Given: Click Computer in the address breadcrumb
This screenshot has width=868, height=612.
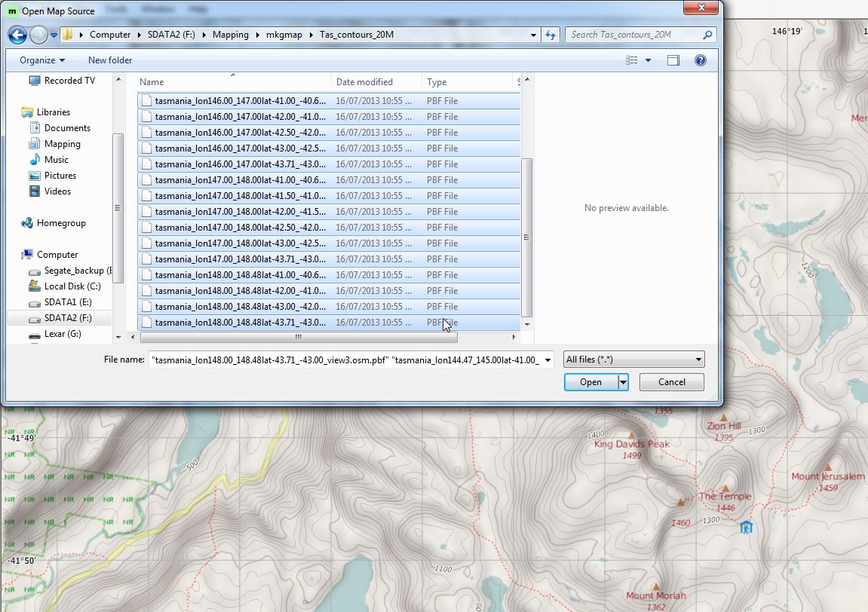Looking at the screenshot, I should [110, 35].
